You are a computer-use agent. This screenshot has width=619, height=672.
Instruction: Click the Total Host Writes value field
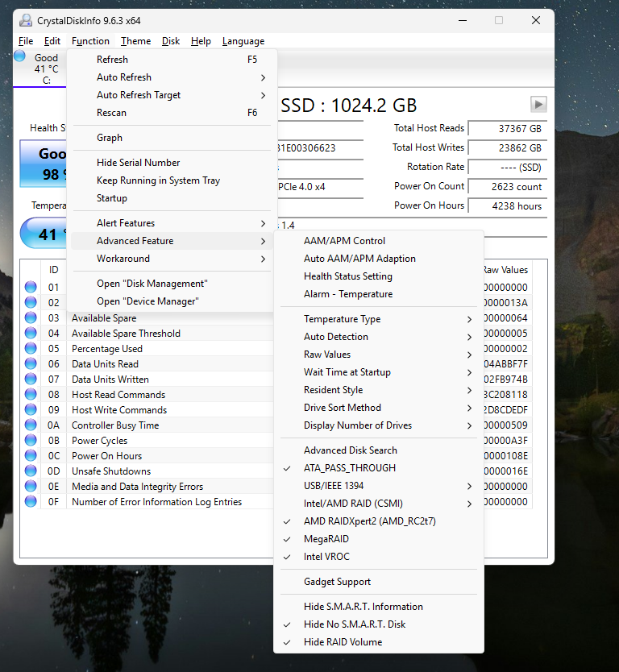(507, 148)
